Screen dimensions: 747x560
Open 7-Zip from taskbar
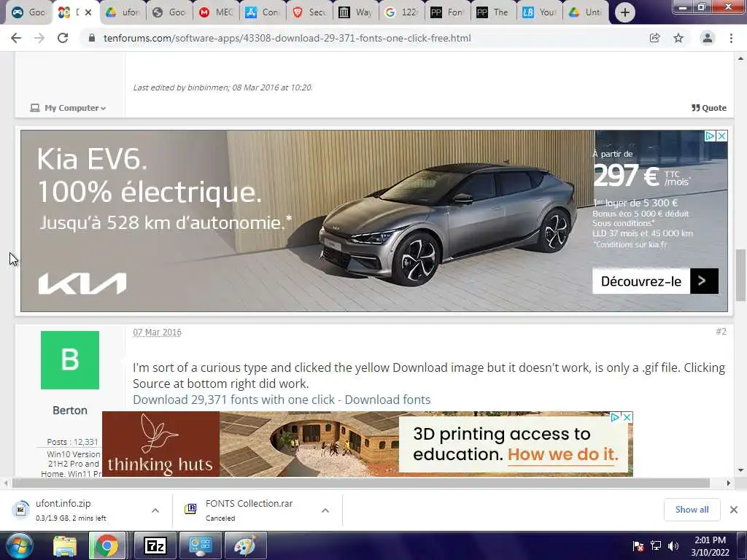tap(155, 546)
